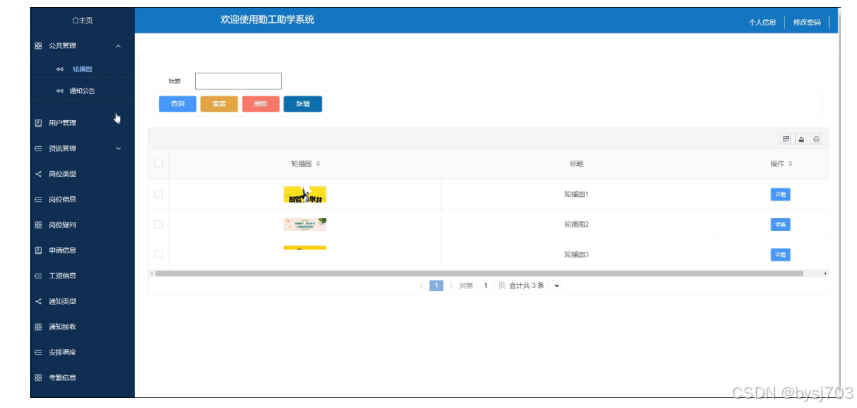Check the box for row 轮播图2
Screen dimensions: 857x408
tap(159, 224)
